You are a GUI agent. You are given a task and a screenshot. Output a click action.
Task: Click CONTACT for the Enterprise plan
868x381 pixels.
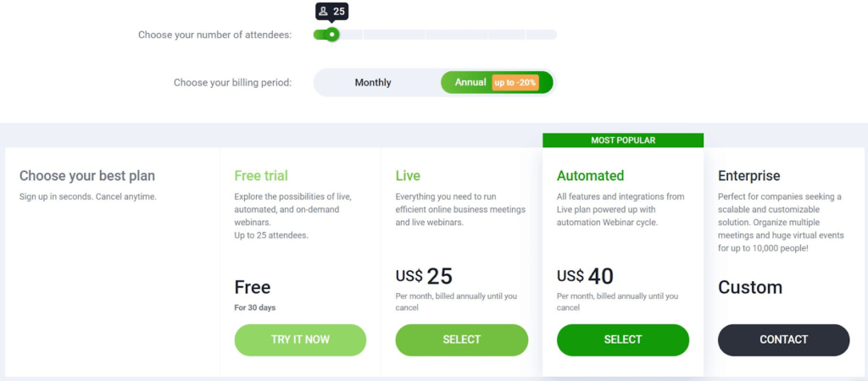(783, 340)
